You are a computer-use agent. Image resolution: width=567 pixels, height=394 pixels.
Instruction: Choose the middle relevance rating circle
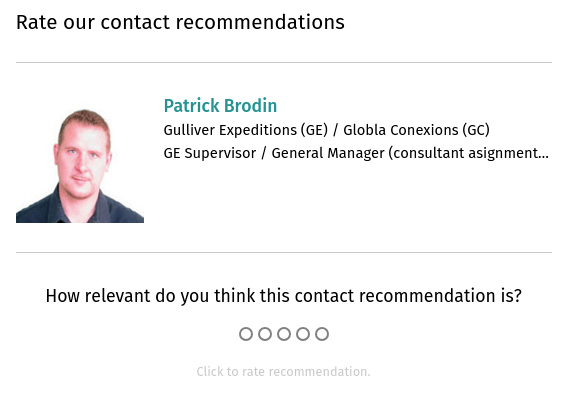pos(284,334)
